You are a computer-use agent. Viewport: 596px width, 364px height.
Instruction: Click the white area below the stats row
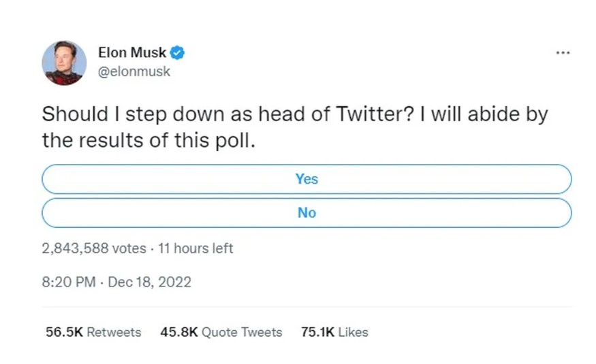tap(307, 352)
